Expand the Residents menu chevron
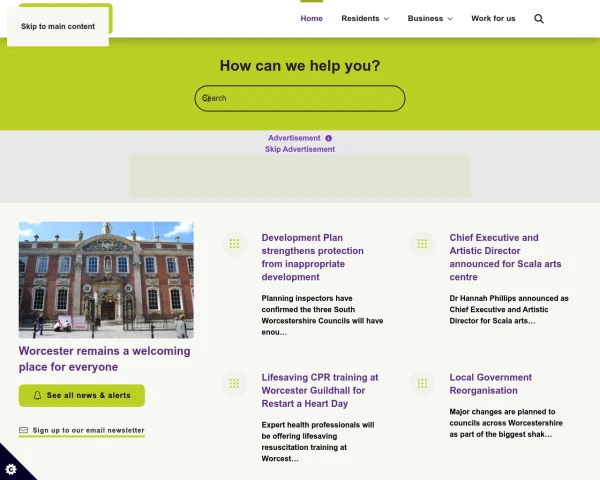This screenshot has height=480, width=600. point(386,19)
